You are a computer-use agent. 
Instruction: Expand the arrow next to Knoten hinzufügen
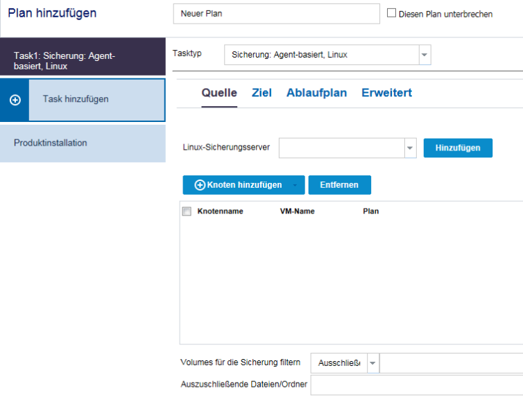tap(295, 185)
